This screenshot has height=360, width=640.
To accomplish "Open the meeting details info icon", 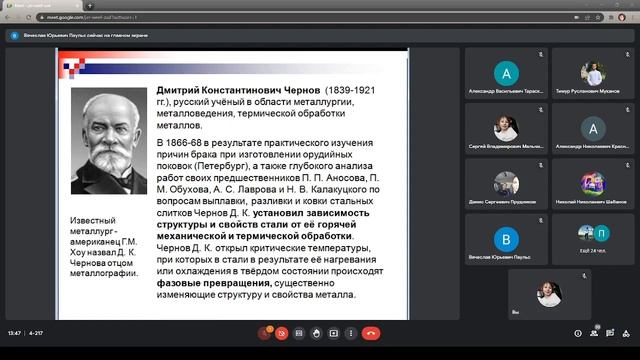I will [578, 333].
